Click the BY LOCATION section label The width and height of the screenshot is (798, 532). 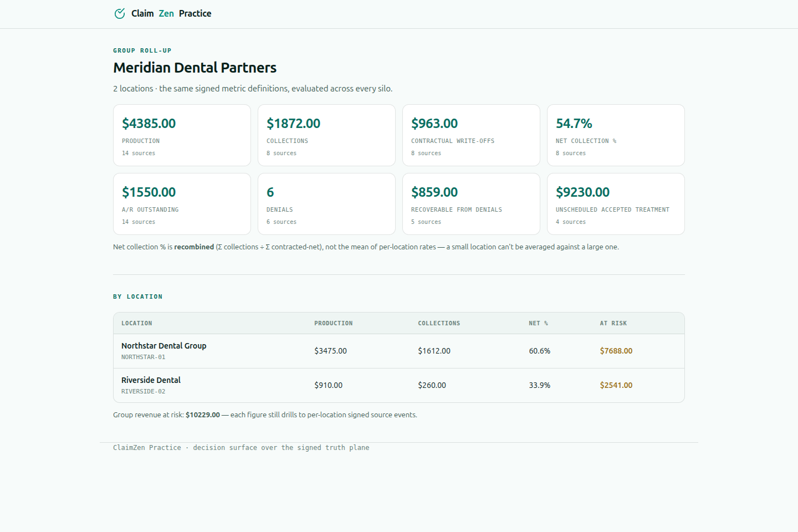(137, 296)
